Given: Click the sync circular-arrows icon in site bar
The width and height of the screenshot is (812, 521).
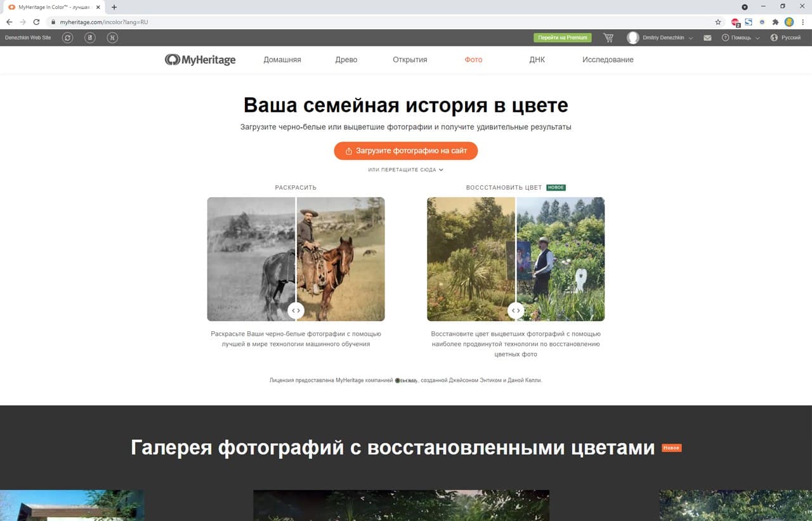Looking at the screenshot, I should (x=68, y=37).
